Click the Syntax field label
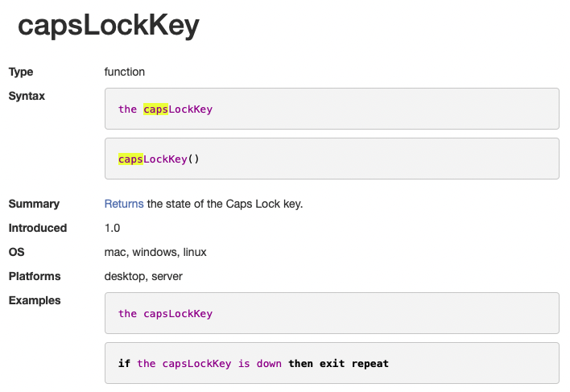Screen dimensions: 570x392 (27, 96)
